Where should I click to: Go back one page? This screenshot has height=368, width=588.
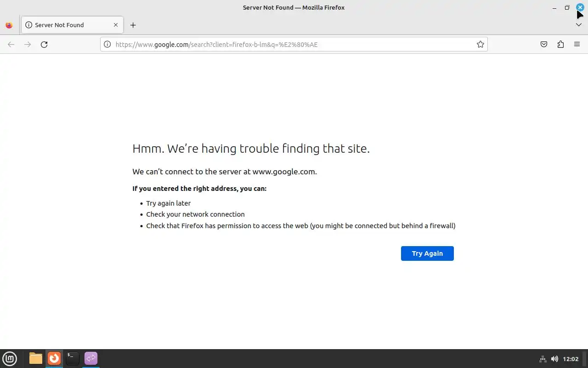tap(11, 45)
